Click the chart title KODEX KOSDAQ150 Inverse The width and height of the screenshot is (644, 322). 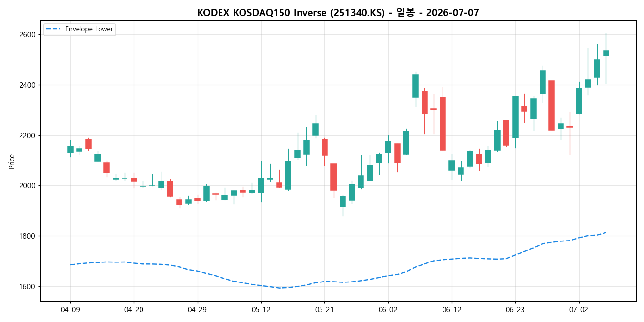click(x=338, y=13)
